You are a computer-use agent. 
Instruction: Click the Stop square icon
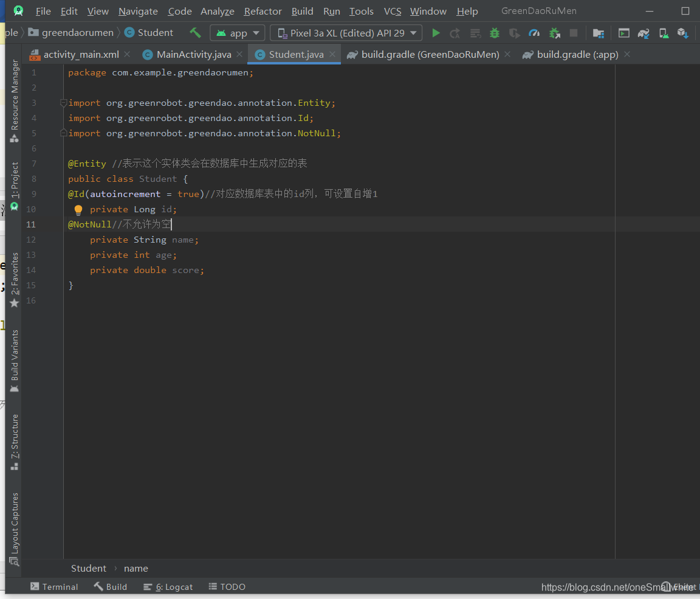[574, 33]
